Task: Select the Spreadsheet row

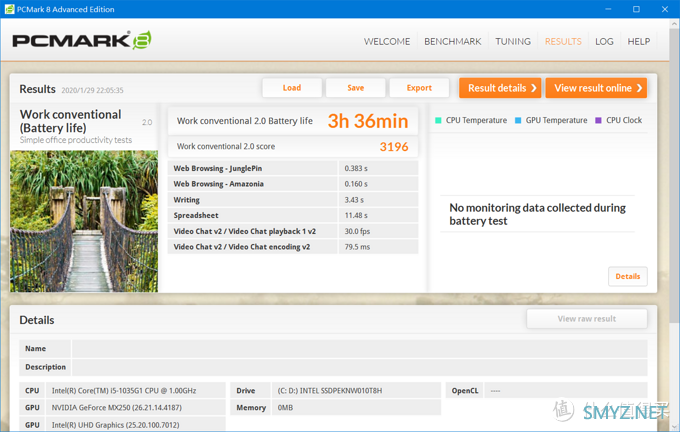Action: click(x=293, y=216)
